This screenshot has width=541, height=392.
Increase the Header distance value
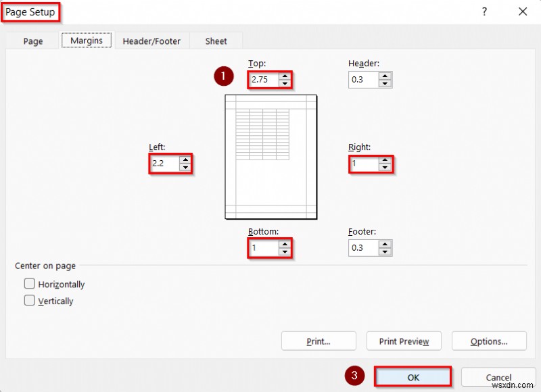[x=385, y=76]
